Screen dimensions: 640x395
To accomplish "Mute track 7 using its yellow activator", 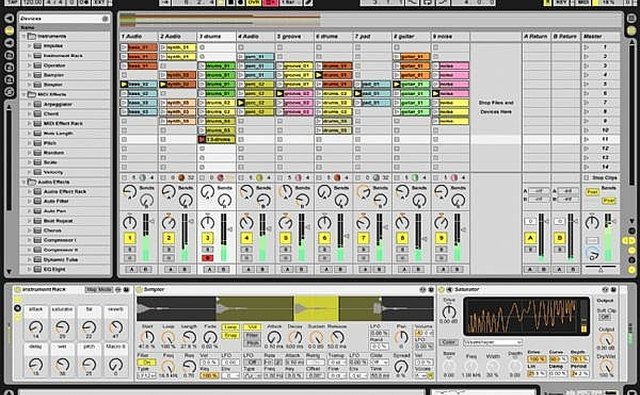I will [363, 237].
